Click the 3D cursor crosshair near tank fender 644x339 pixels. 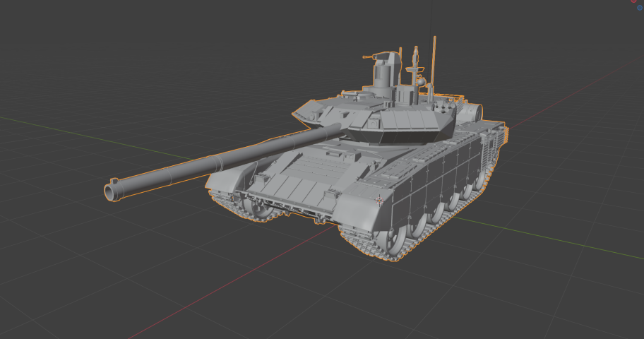click(379, 201)
